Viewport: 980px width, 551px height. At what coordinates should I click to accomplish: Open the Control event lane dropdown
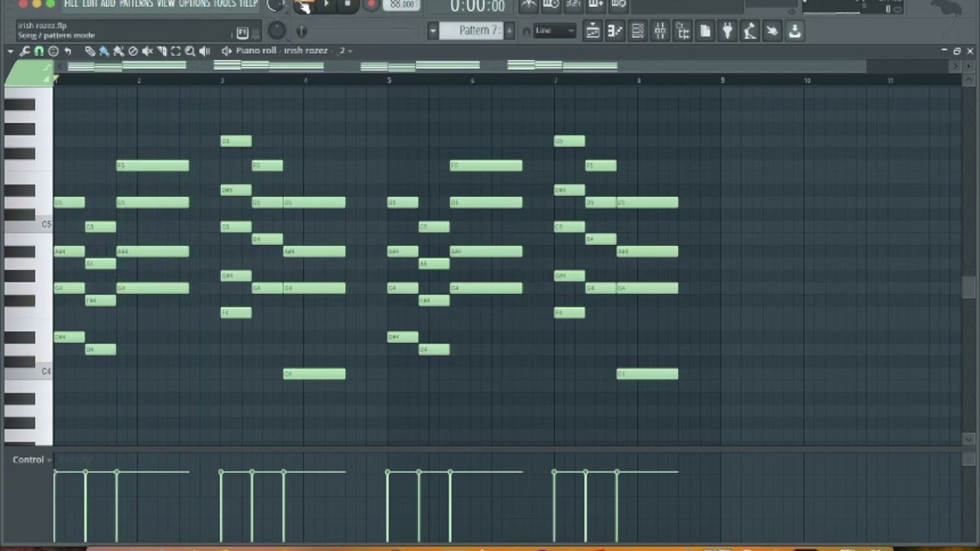32,460
